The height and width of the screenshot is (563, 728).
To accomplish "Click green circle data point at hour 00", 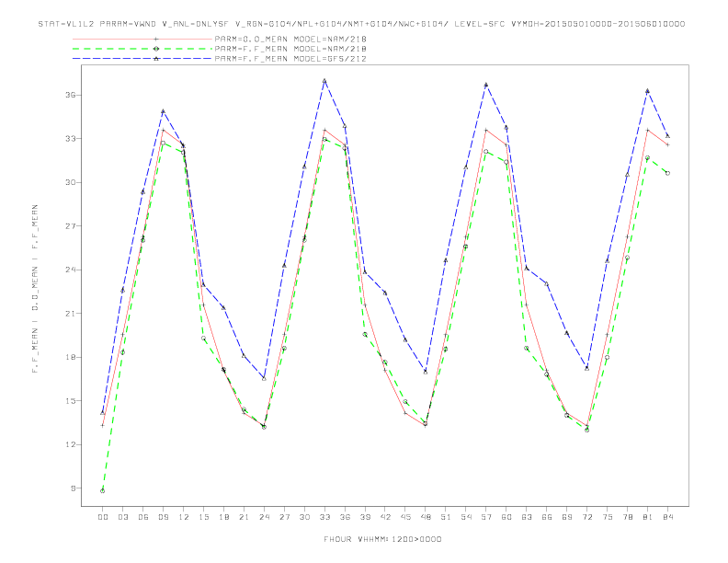I will point(103,490).
